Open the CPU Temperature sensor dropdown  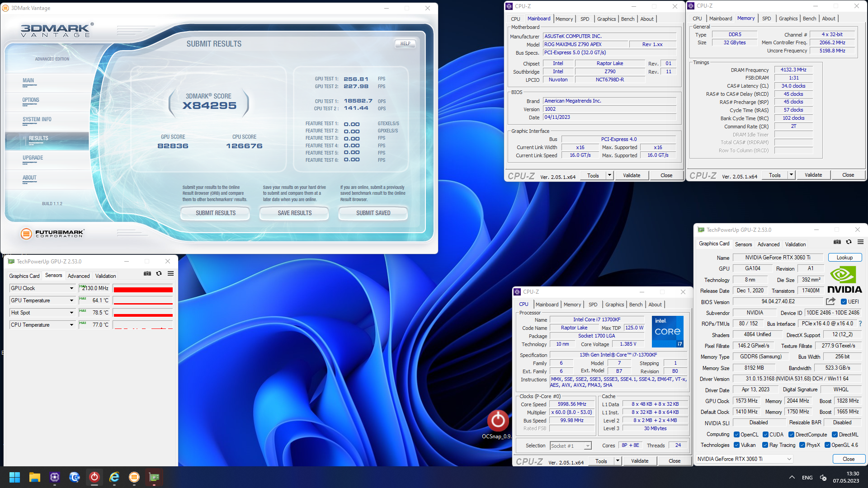tap(71, 325)
